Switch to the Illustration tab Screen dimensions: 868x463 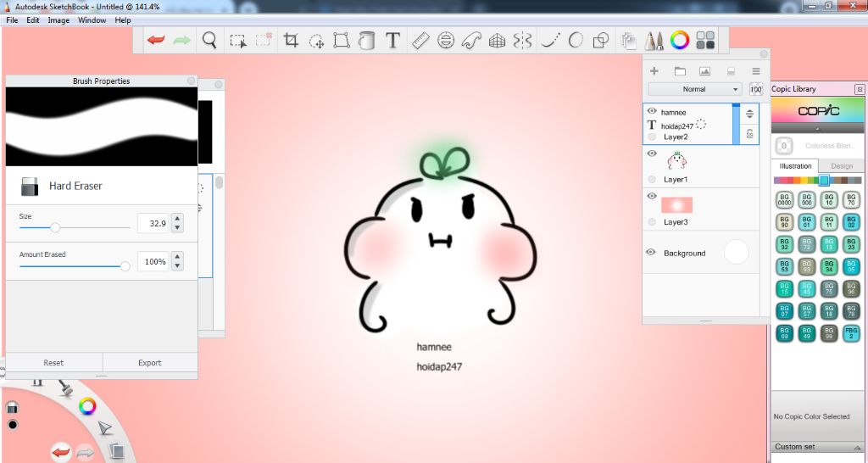[x=795, y=166]
